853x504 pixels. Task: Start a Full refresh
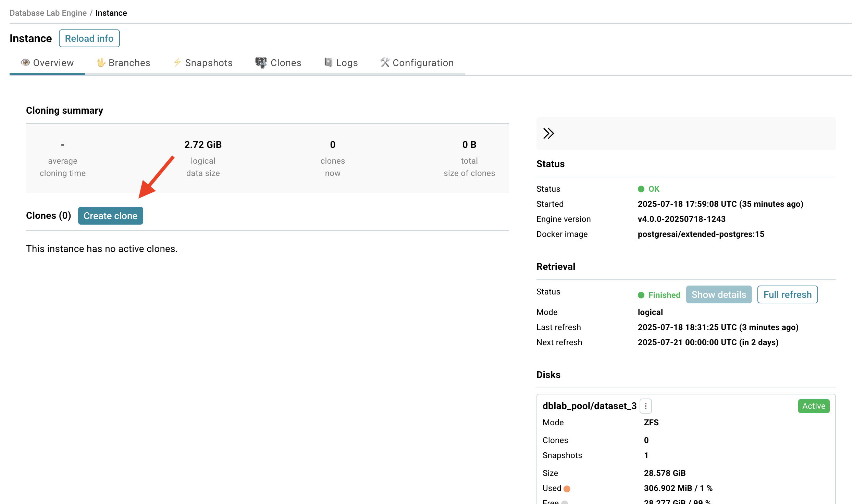coord(788,294)
